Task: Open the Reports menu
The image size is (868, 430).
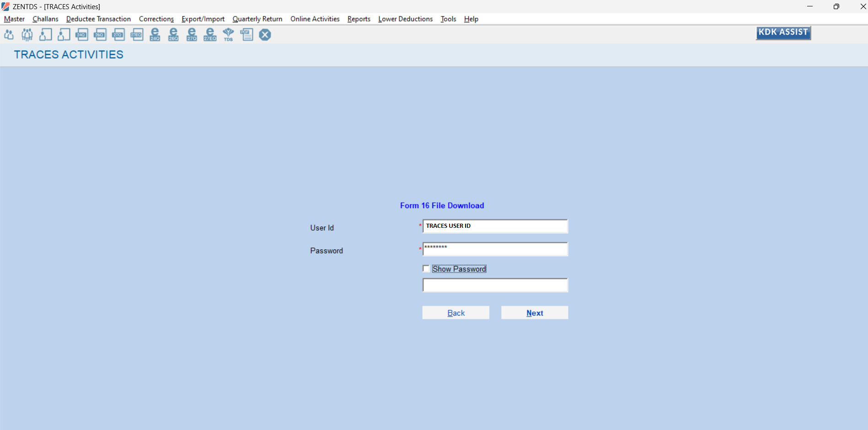Action: point(359,19)
